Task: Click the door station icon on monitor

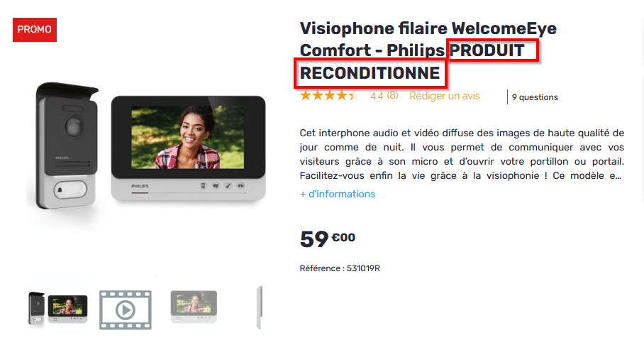Action: coord(204,186)
